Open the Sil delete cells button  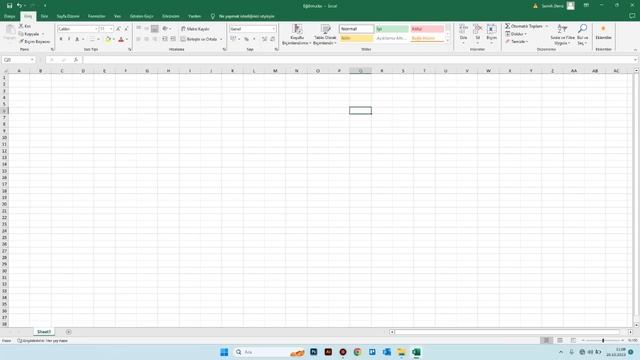[478, 34]
